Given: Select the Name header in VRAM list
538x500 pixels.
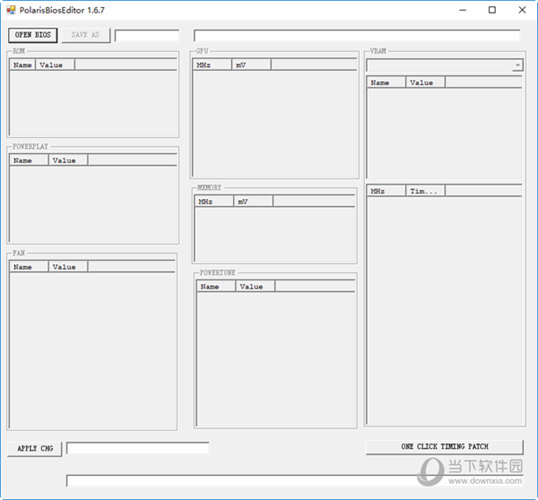Looking at the screenshot, I should click(x=387, y=82).
